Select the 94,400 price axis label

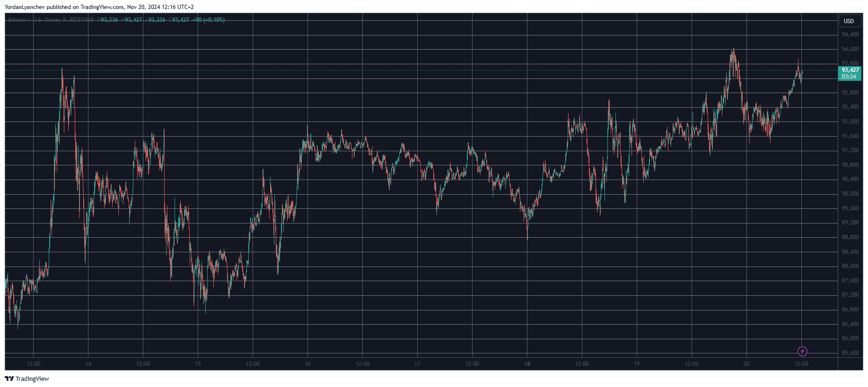tap(850, 34)
